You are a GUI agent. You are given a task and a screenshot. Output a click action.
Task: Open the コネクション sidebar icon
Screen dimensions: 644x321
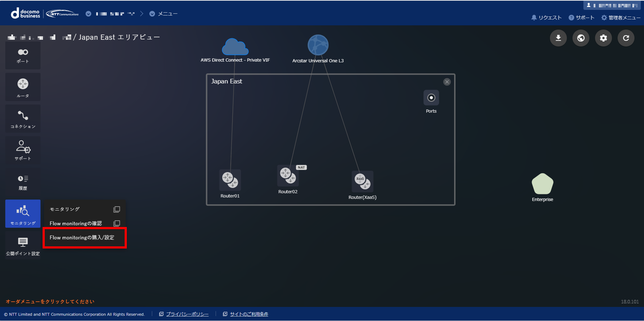tap(23, 119)
